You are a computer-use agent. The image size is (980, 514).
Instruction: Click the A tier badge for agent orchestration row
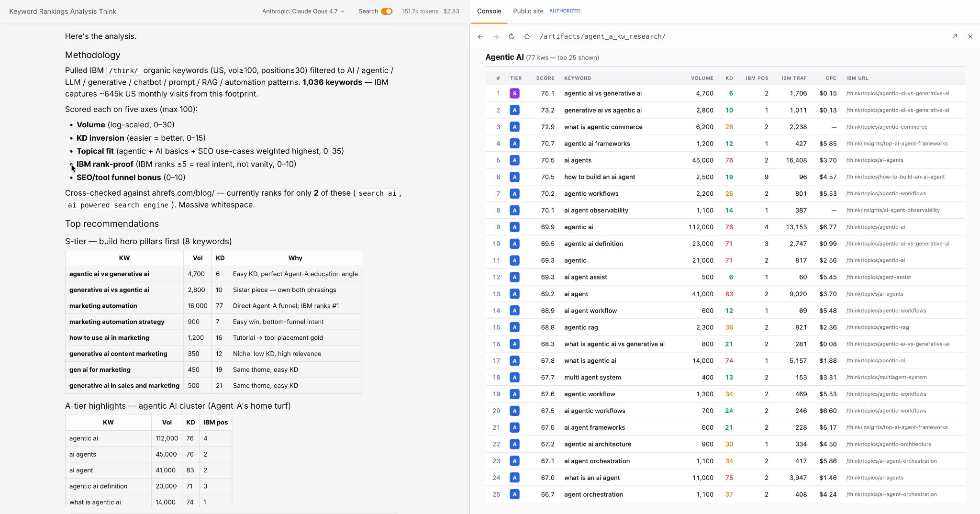[x=514, y=494]
